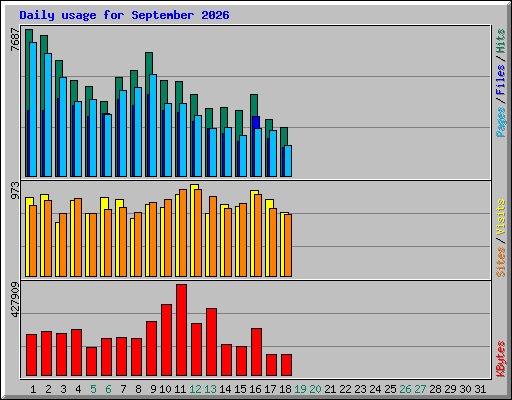Click the cyan pages bar for day 6
Viewport: 512px width, 400px height.
(108, 145)
